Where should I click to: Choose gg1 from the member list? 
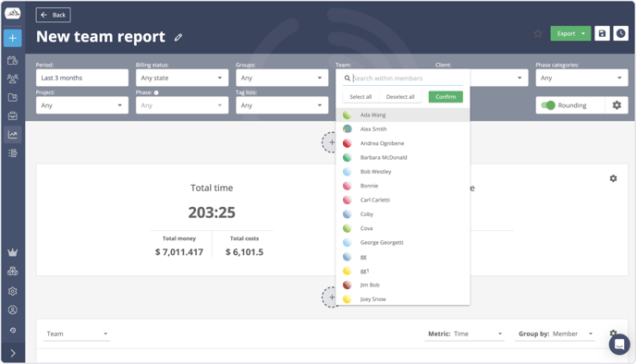pyautogui.click(x=403, y=272)
